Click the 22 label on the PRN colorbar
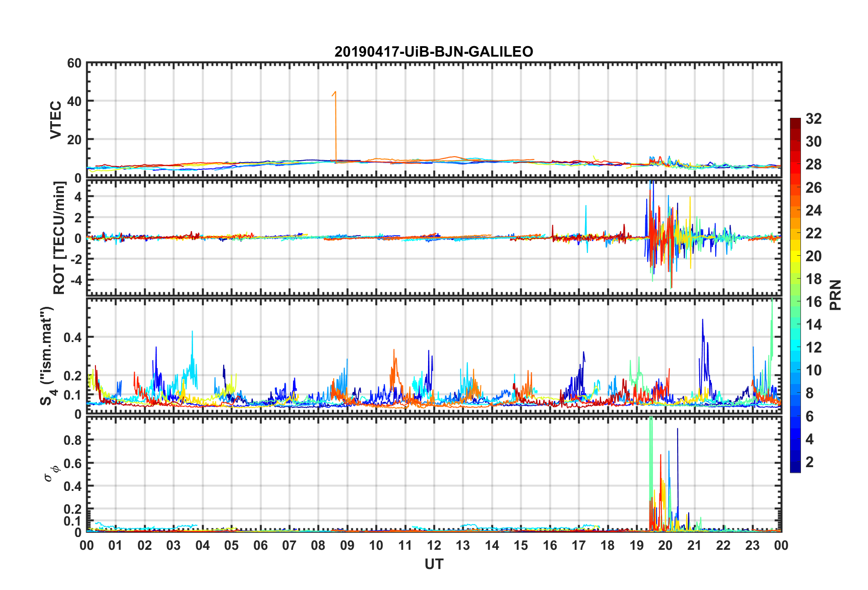Viewport: 868px width, 590px height. coord(814,233)
